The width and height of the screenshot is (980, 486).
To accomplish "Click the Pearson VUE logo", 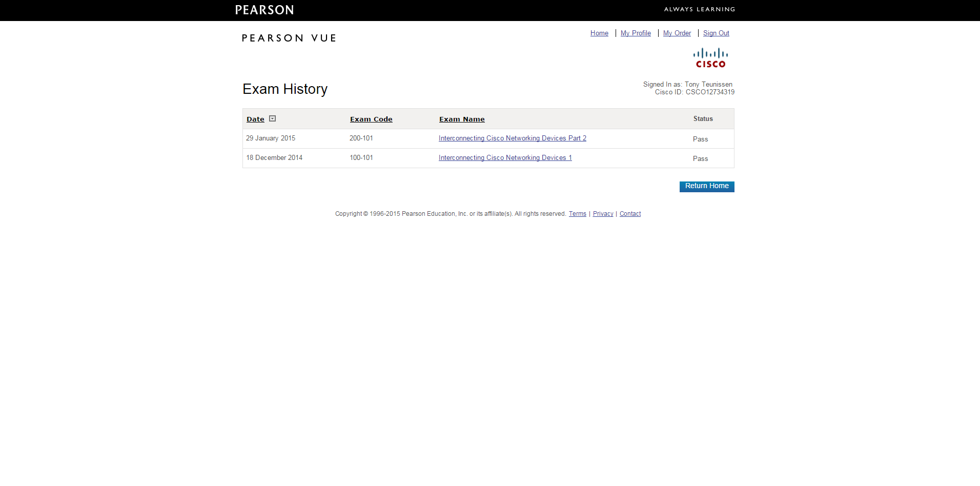I will [289, 38].
